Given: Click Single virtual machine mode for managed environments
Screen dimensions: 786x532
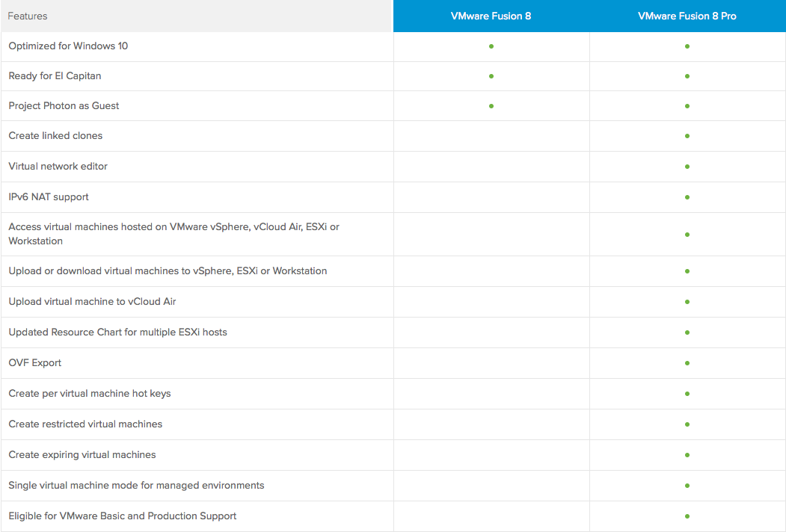Looking at the screenshot, I should (x=136, y=486).
